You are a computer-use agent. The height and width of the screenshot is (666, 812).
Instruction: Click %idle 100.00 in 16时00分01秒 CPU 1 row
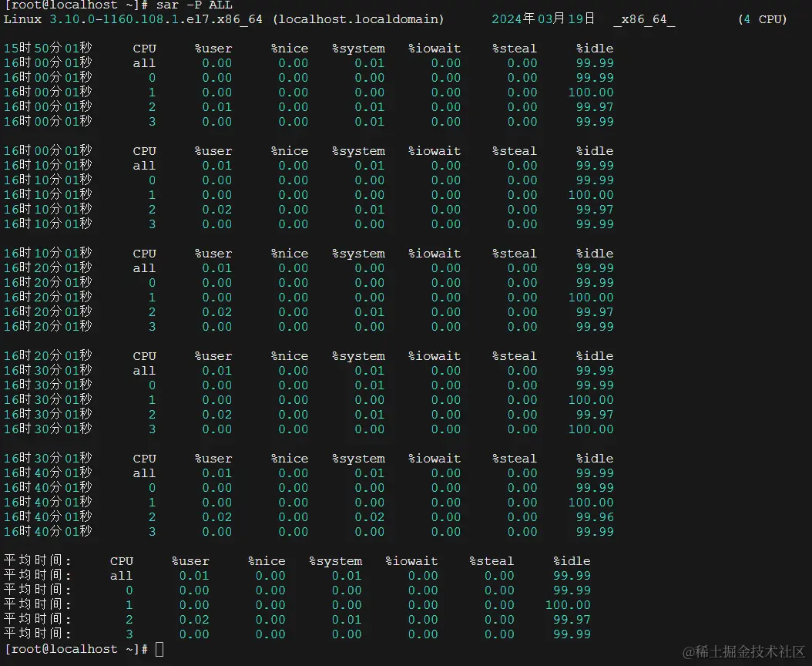(591, 92)
